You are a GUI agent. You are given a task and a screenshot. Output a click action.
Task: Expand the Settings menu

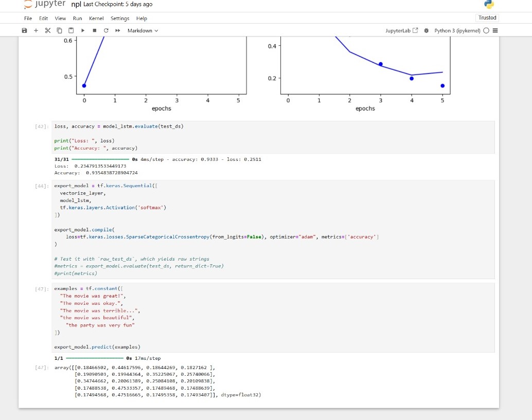click(120, 19)
